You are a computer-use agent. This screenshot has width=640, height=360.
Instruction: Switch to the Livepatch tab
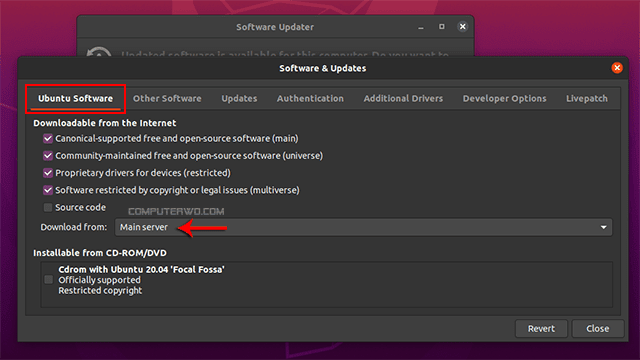(587, 98)
